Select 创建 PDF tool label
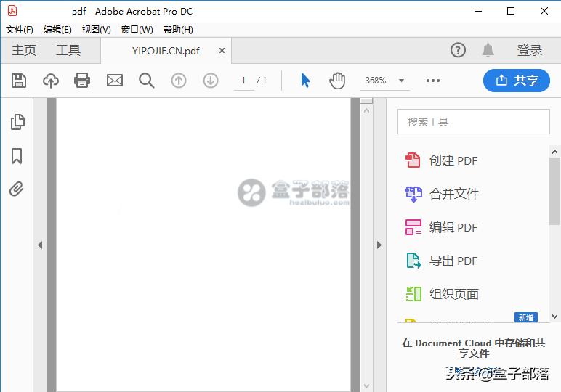 point(453,161)
